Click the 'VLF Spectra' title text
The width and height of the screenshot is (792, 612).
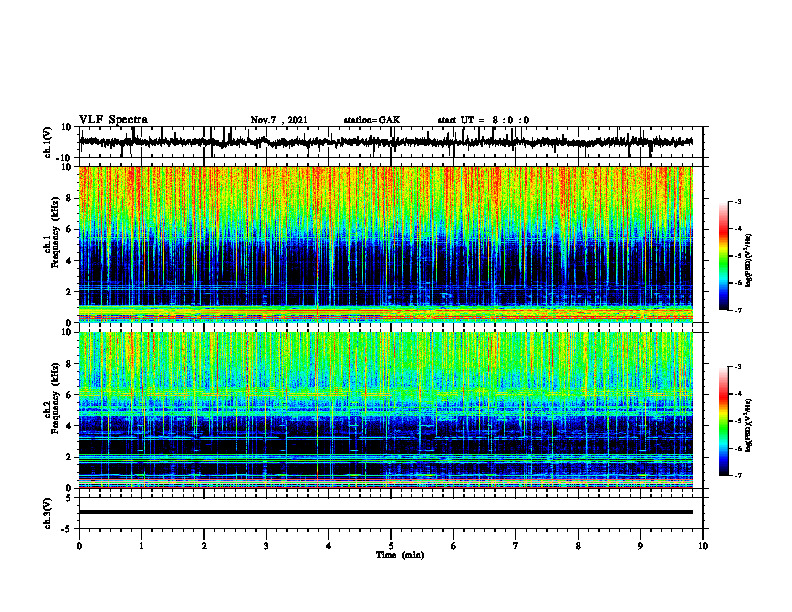tap(113, 120)
